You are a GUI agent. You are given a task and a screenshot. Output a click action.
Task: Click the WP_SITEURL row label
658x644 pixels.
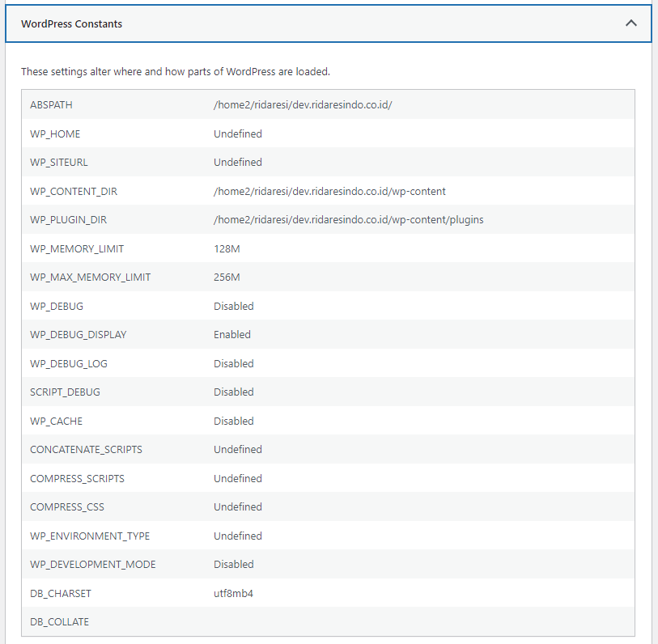(x=59, y=163)
